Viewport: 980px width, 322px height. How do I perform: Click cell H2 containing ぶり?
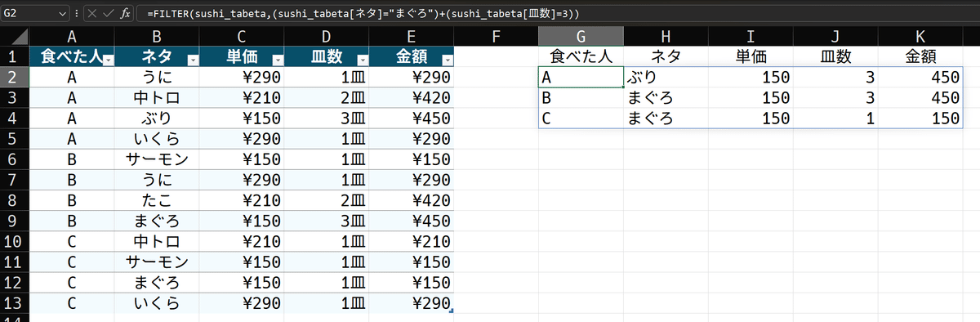pos(666,77)
